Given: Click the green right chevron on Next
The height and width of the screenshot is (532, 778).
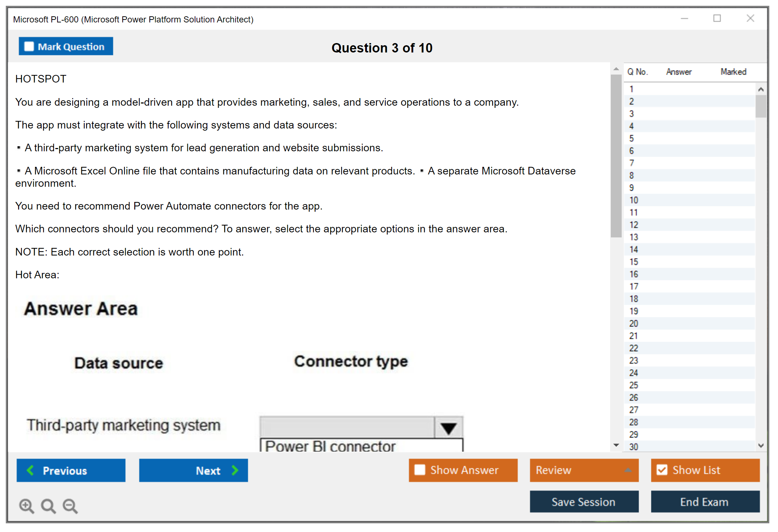Looking at the screenshot, I should point(235,470).
